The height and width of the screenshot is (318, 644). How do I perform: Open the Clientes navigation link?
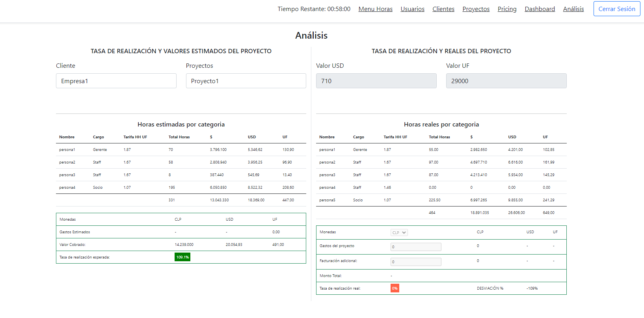[x=443, y=9]
